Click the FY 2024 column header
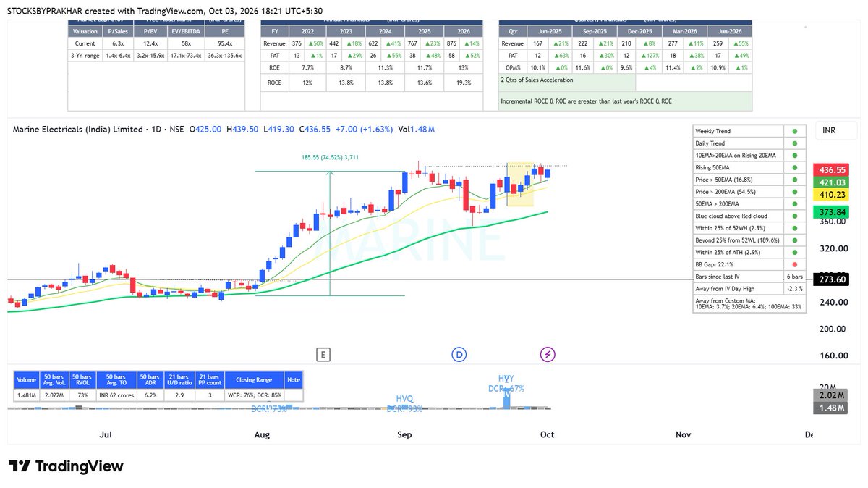 [383, 31]
